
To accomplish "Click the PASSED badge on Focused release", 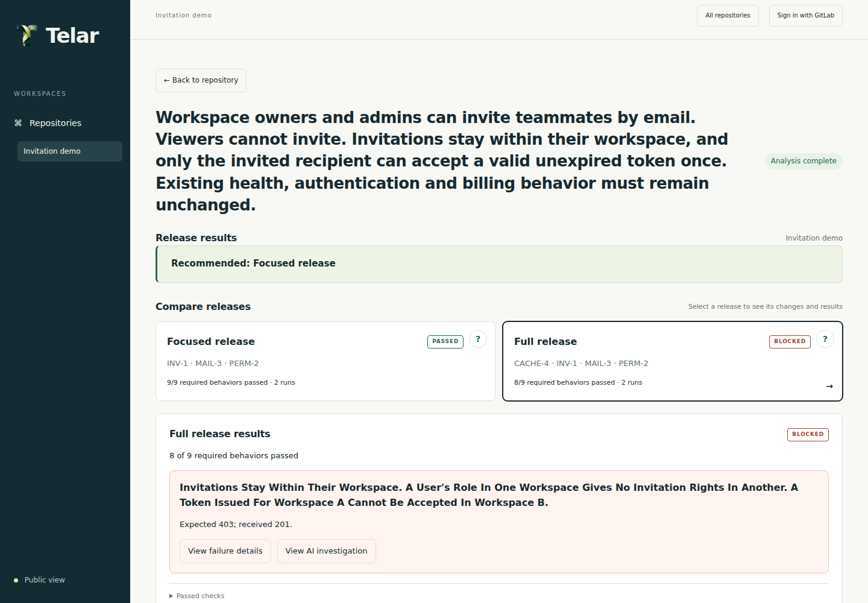I will [445, 341].
